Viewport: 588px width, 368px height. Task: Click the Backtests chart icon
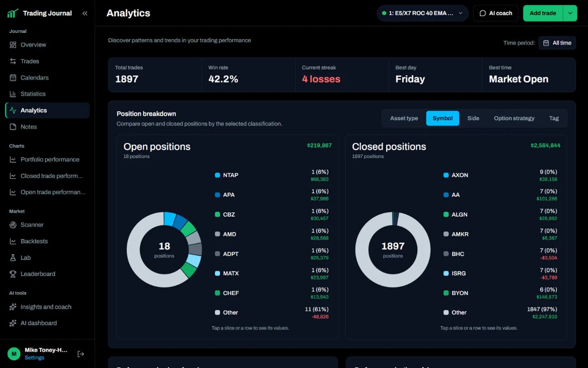pyautogui.click(x=13, y=241)
